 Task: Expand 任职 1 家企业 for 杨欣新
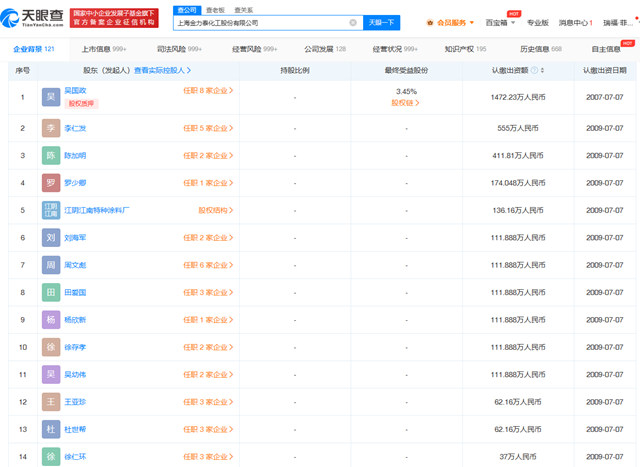208,320
